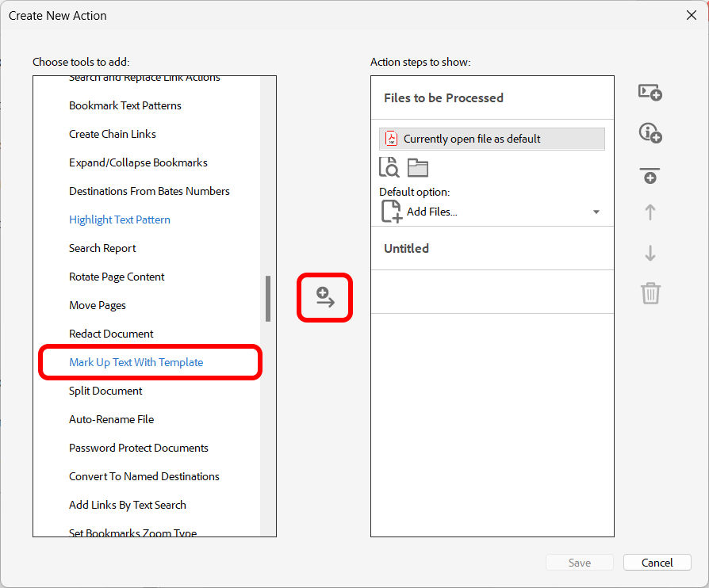The image size is (709, 588).
Task: Select Mark Up Text With Template tool
Action: click(136, 362)
